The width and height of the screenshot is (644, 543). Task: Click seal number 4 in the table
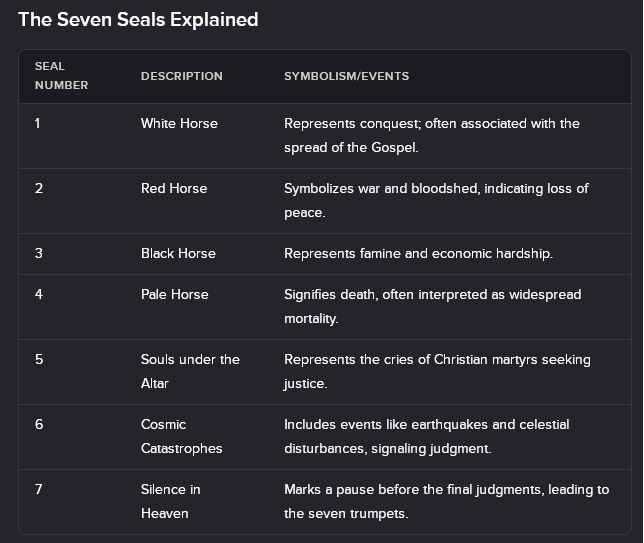pyautogui.click(x=39, y=295)
